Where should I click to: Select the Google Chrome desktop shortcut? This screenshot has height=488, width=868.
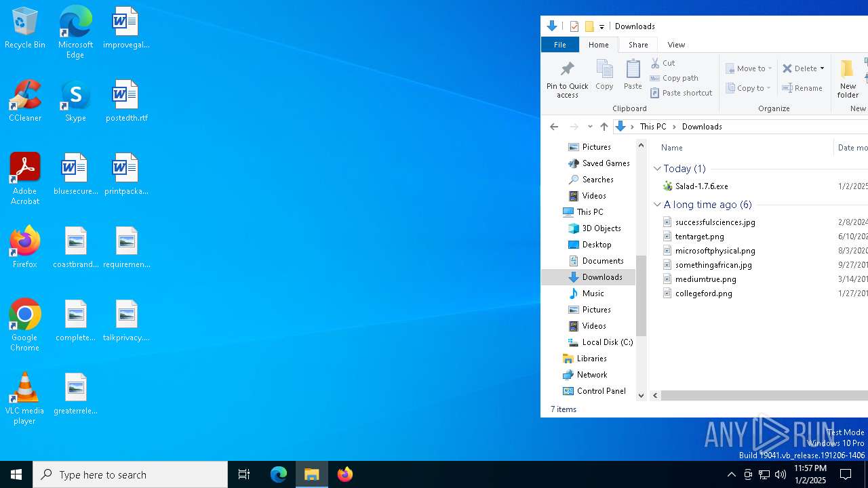(25, 326)
